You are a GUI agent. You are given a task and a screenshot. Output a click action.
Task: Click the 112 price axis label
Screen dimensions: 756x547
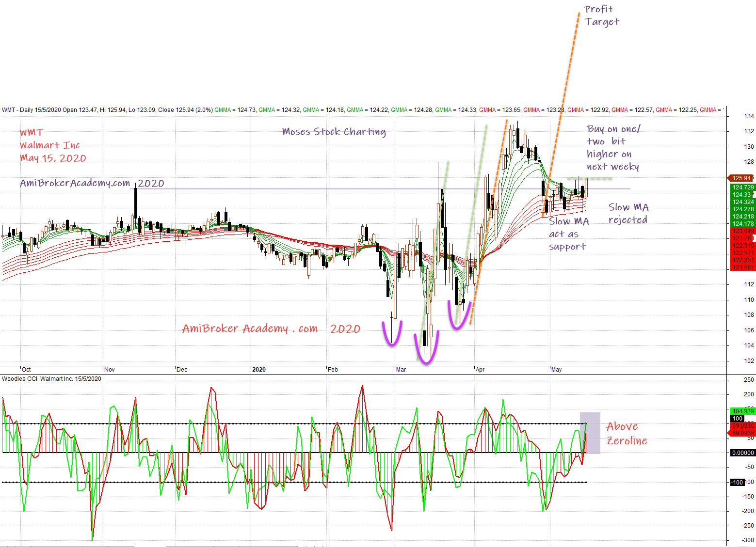pos(749,284)
